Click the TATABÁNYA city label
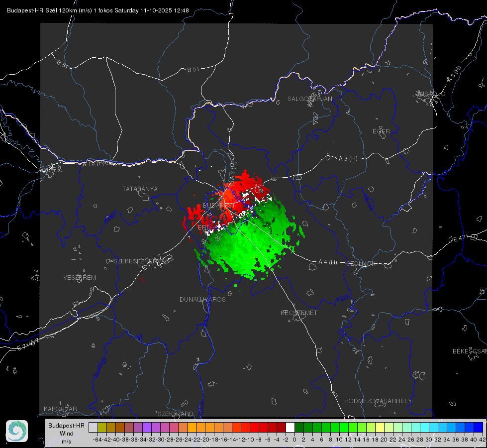487x448 pixels. pos(140,189)
